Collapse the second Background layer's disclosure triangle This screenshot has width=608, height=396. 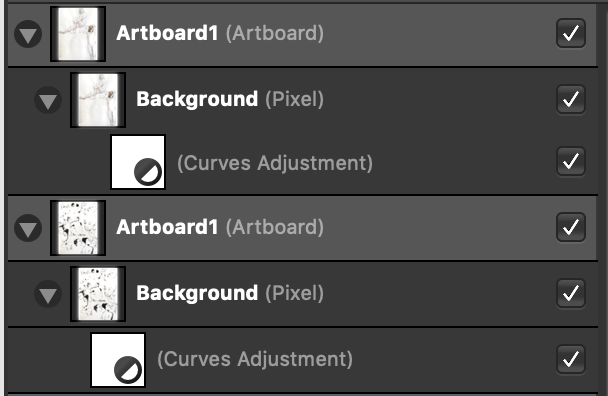click(48, 294)
